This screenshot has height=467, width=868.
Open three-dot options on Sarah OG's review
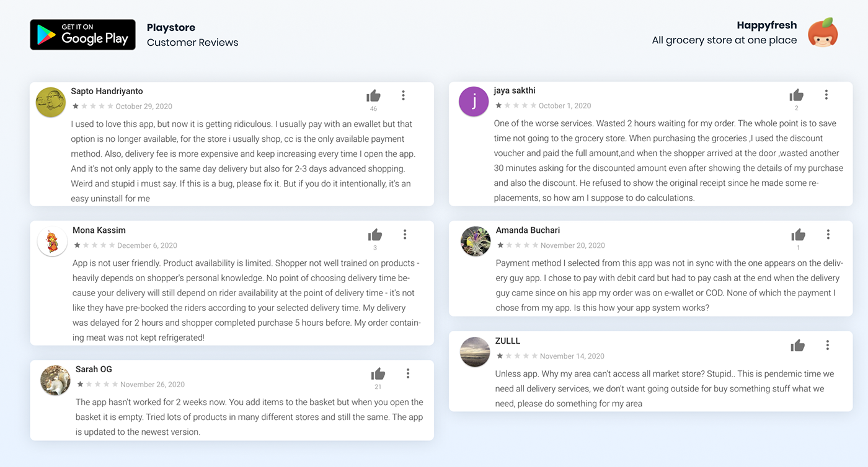[408, 373]
